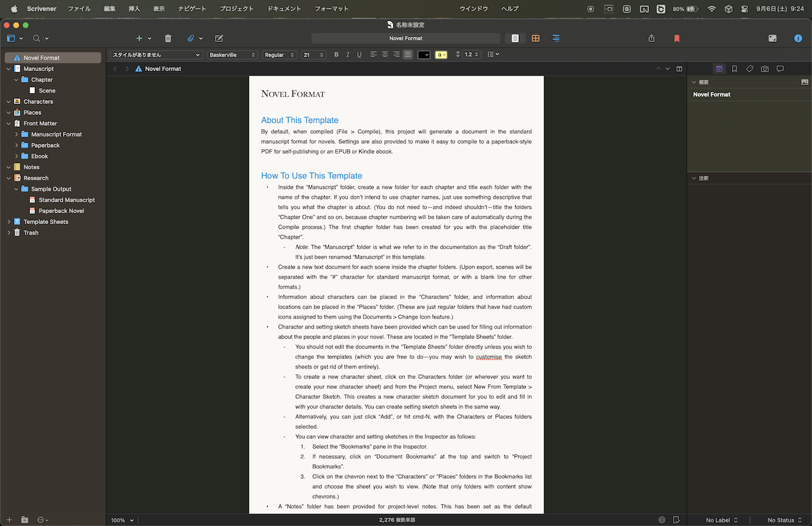The height and width of the screenshot is (526, 812).
Task: Click the share/compile icon
Action: (x=652, y=38)
